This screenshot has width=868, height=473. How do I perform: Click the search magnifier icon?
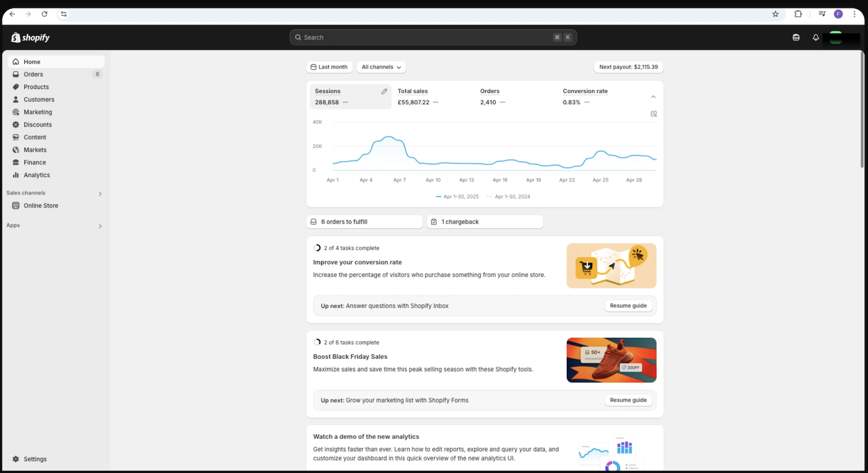(x=298, y=37)
